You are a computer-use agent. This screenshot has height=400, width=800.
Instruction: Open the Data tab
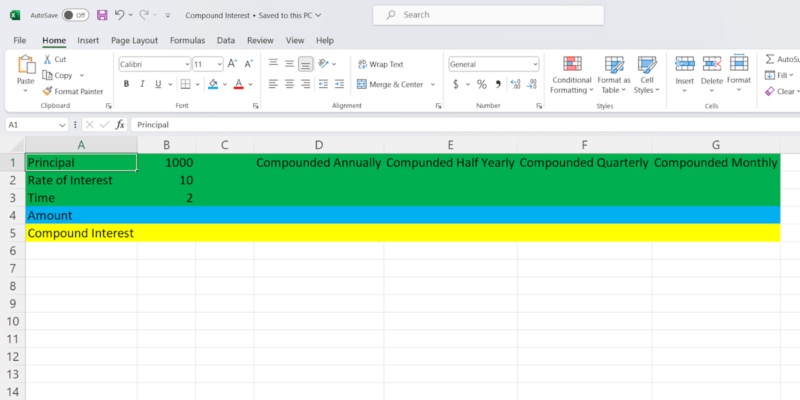tap(226, 40)
